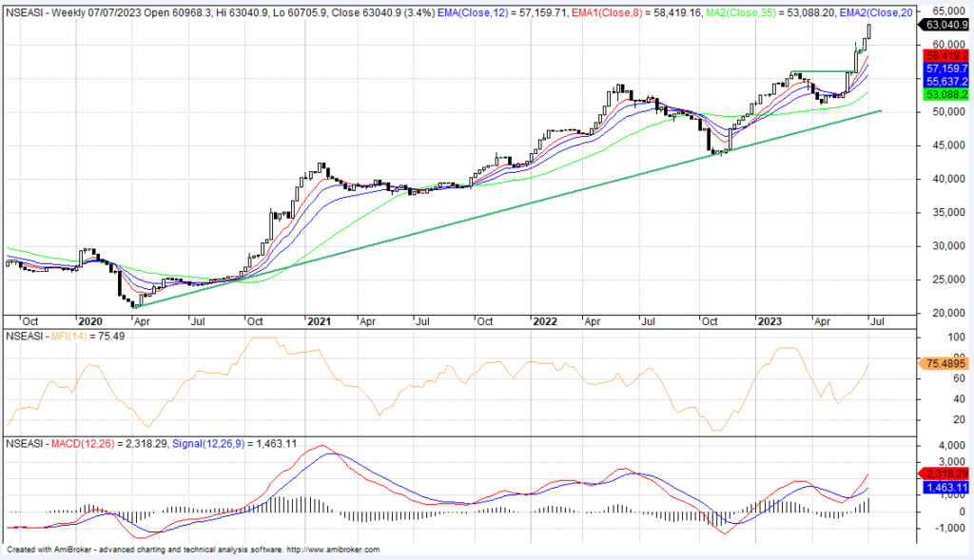Open the amibroker.com link in footer
The image size is (974, 560).
[333, 550]
